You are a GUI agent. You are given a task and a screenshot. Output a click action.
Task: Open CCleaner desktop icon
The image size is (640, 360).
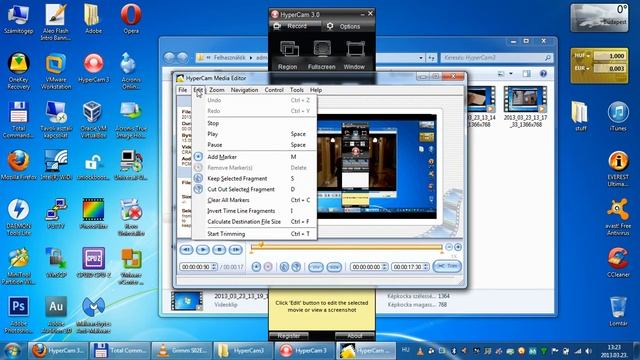(618, 263)
